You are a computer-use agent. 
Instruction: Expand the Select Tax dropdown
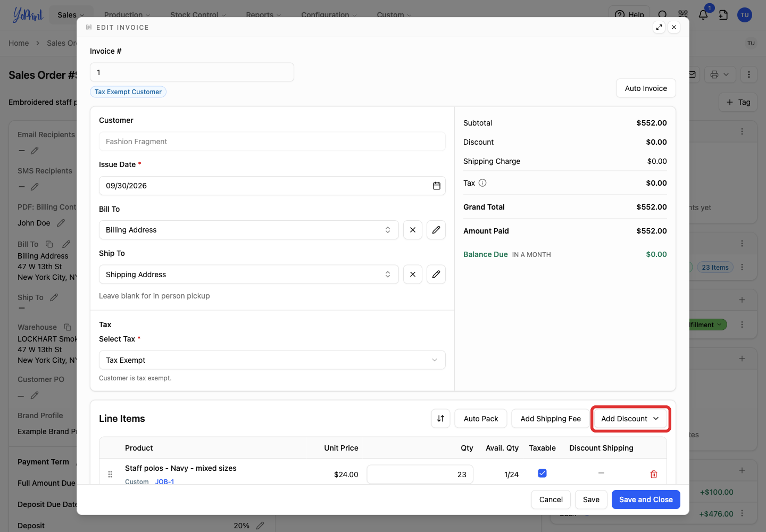pyautogui.click(x=272, y=360)
